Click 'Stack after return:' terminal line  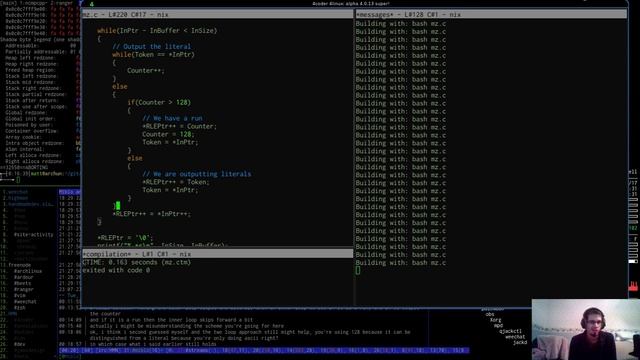(33, 100)
